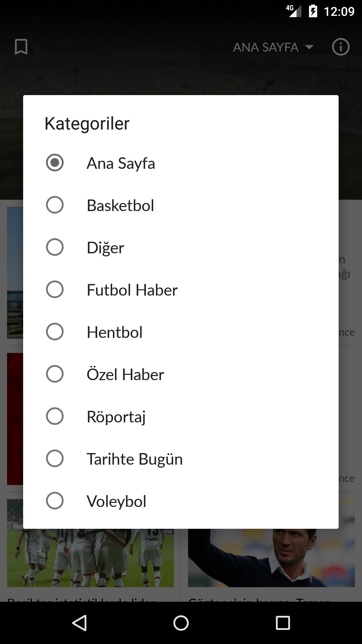Choose the Röportaj category

[116, 417]
